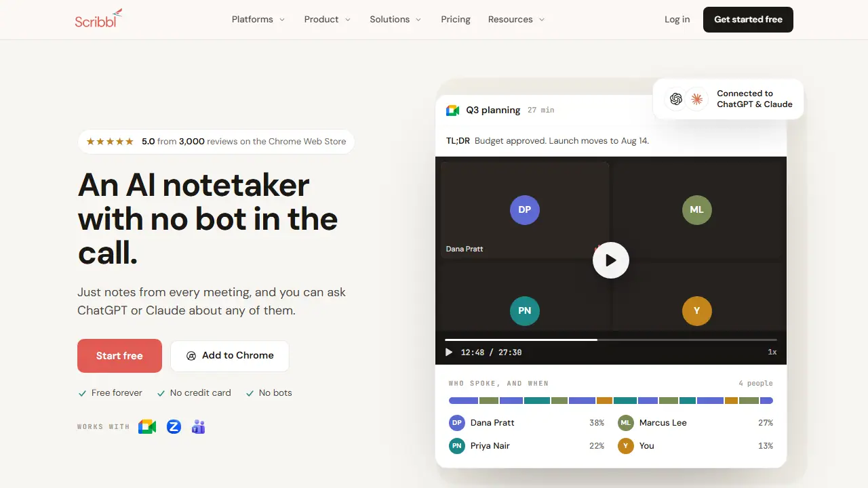Viewport: 868px width, 488px height.
Task: Click the Y avatar in video grid
Action: [697, 311]
